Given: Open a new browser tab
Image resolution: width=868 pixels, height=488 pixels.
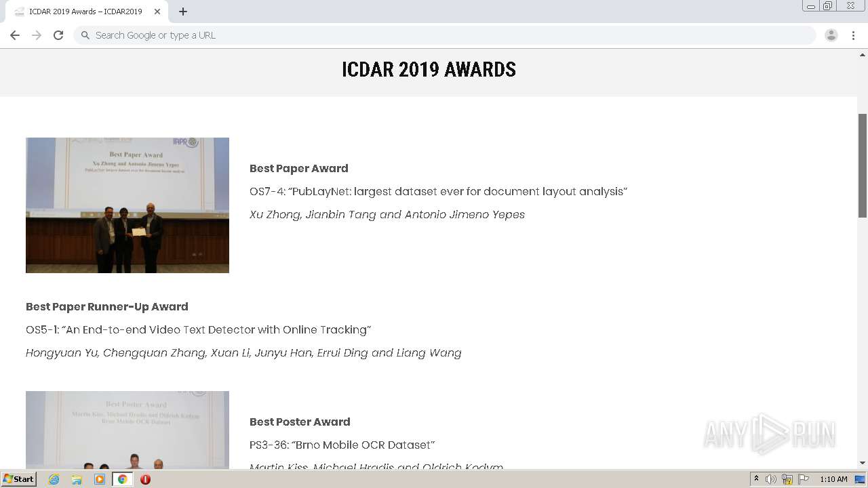Looking at the screenshot, I should pyautogui.click(x=183, y=12).
